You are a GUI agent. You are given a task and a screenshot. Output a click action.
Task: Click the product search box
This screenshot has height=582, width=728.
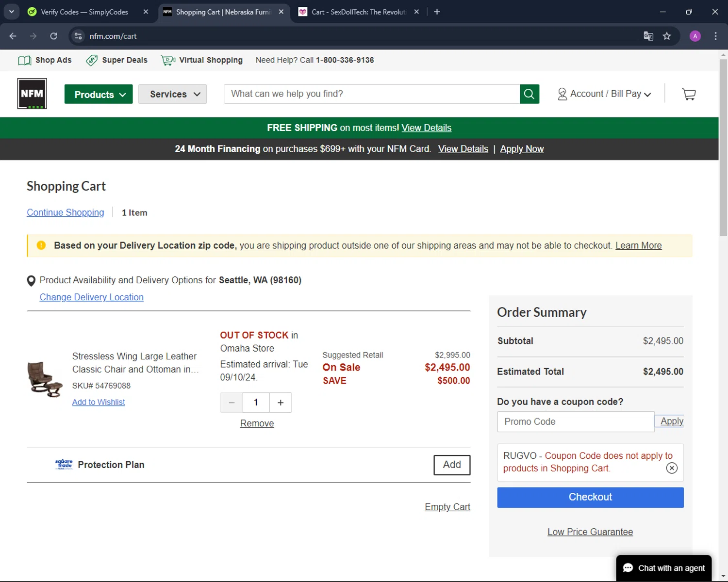pos(372,94)
